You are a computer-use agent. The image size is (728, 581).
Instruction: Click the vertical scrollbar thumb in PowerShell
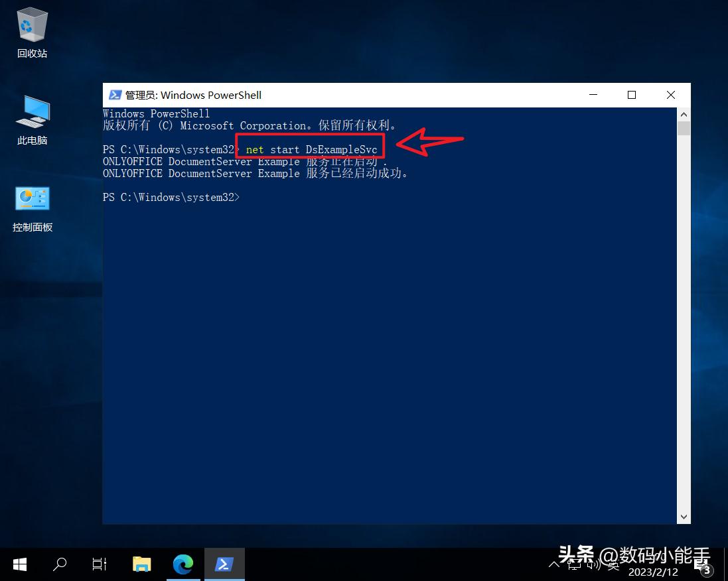(x=684, y=128)
